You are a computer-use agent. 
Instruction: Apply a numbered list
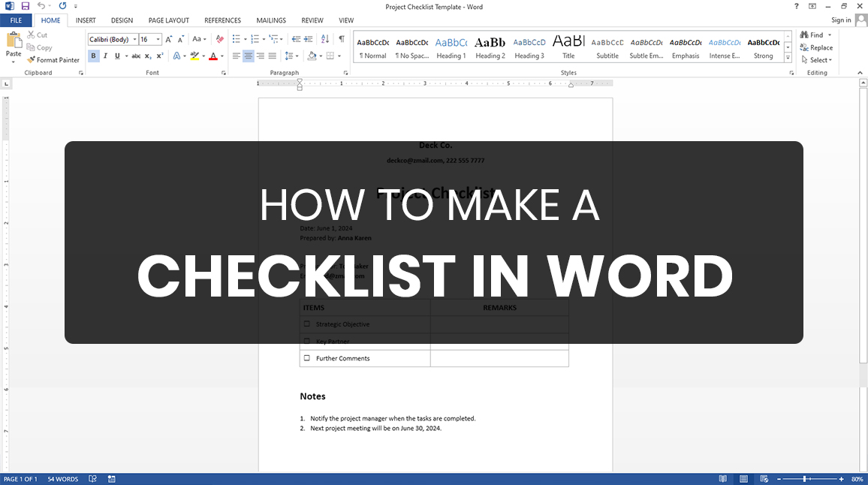(x=255, y=39)
